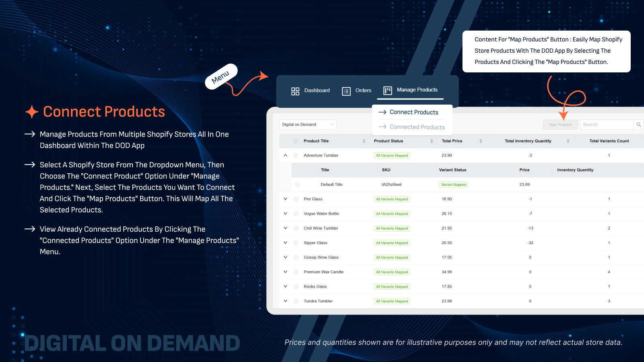The width and height of the screenshot is (644, 362).
Task: Click Gossip Wine Glass price 17.05
Action: 446,257
